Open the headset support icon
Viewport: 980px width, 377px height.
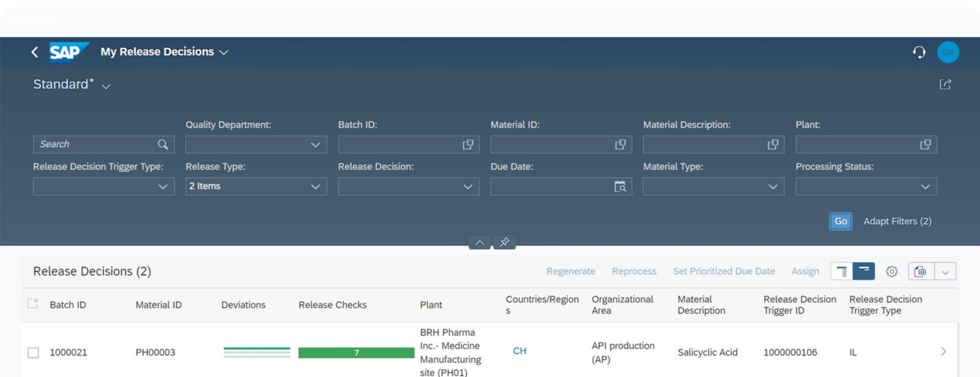point(919,52)
